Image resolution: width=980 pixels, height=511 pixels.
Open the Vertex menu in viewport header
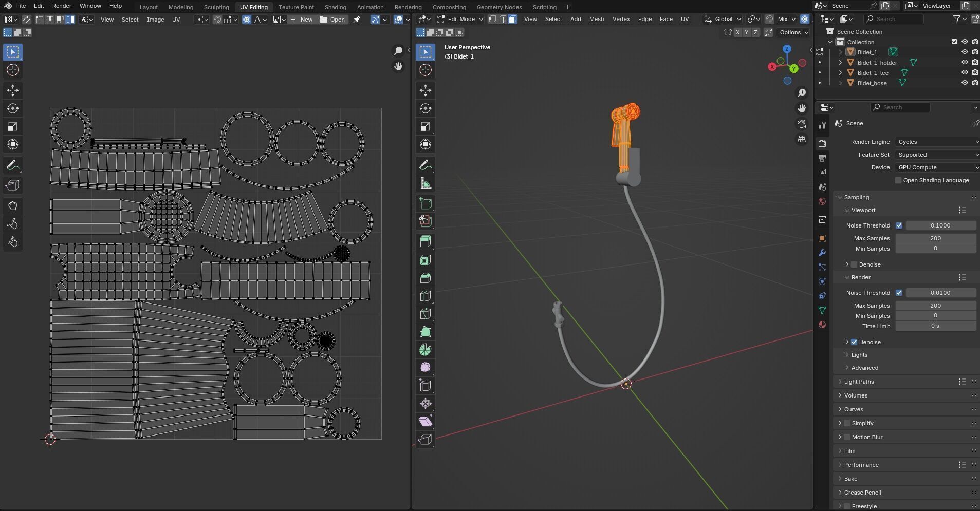click(x=621, y=19)
